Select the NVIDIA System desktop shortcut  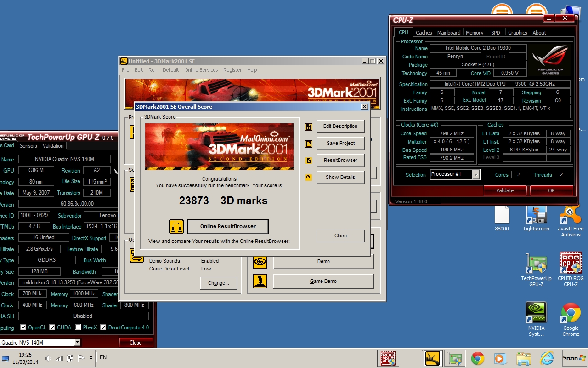[x=536, y=320]
